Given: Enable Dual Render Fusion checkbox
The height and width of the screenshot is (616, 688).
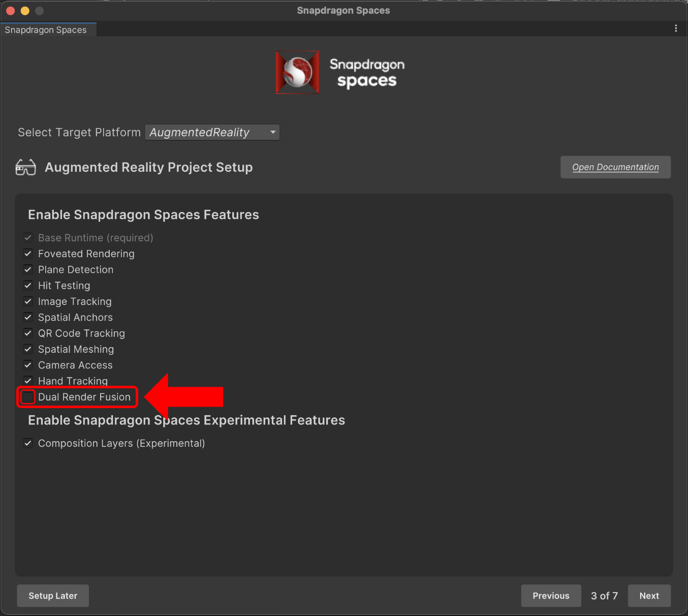Looking at the screenshot, I should click(x=28, y=397).
